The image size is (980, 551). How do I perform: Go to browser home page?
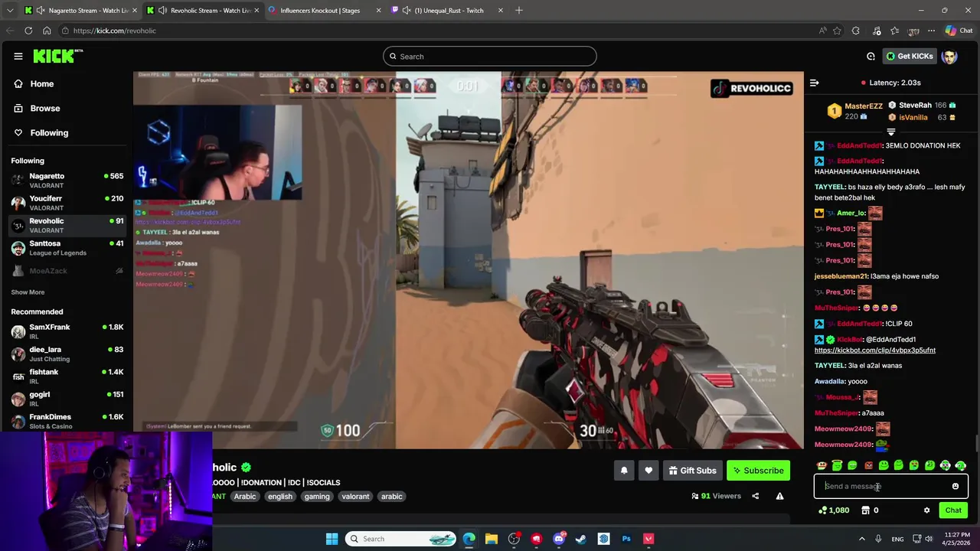pyautogui.click(x=47, y=31)
